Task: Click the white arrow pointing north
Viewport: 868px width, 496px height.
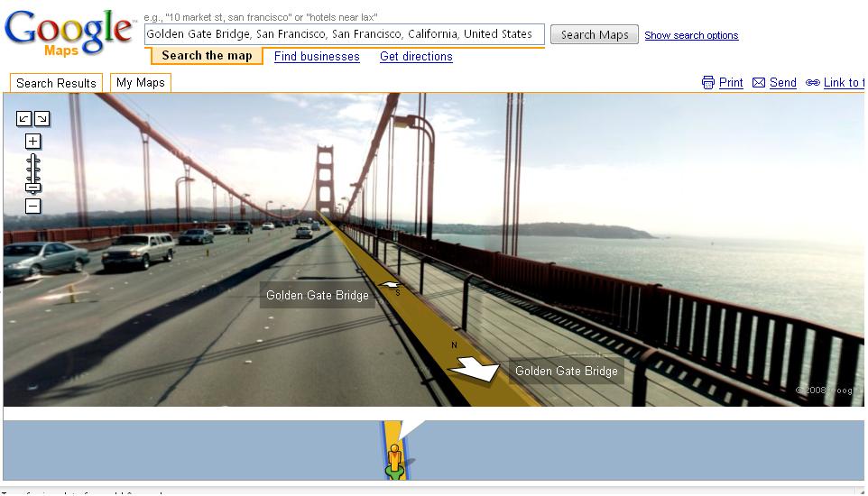Action: pos(474,369)
